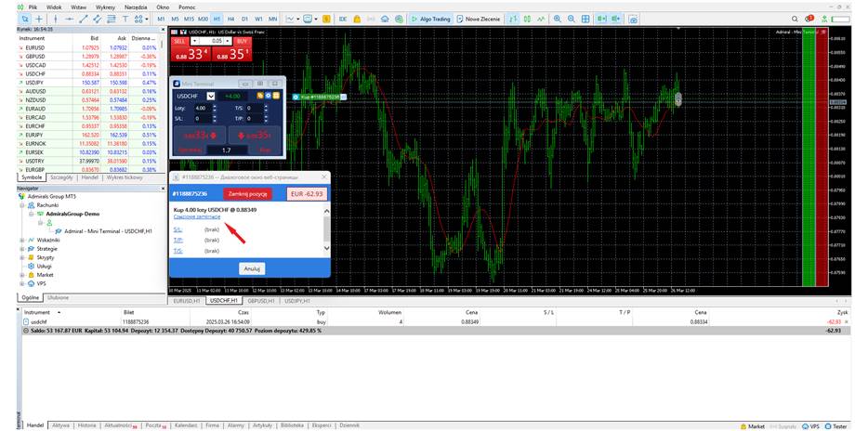Switch to the GBPUSD,H1 chart tab
The height and width of the screenshot is (431, 868).
[x=262, y=301]
